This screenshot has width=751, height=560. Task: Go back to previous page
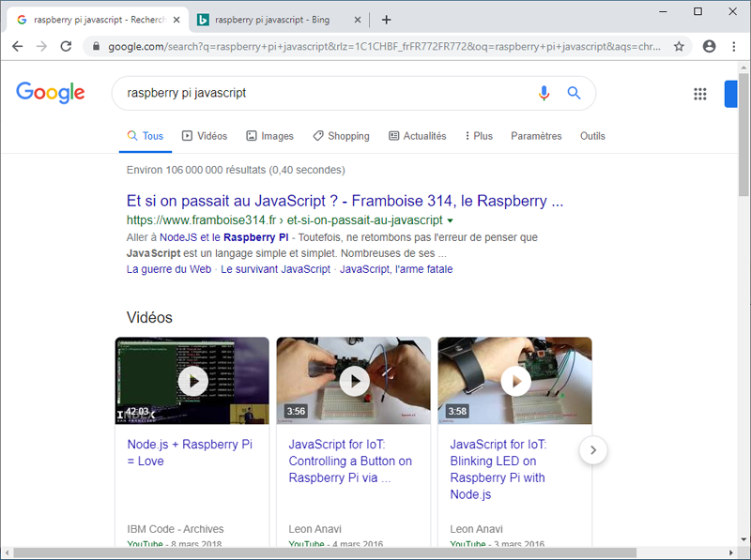pos(17,46)
